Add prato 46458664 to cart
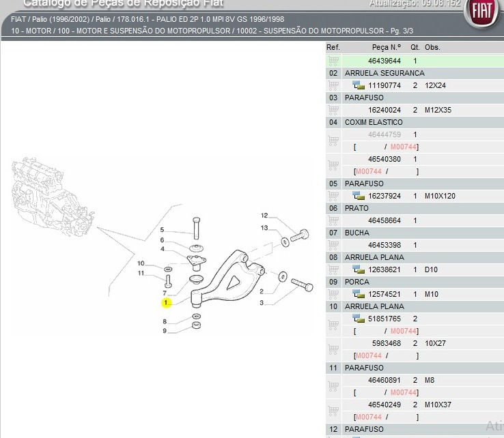 (x=333, y=220)
